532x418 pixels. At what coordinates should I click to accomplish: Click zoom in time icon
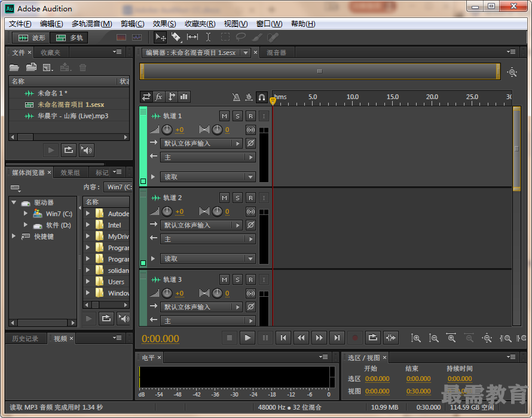point(451,338)
